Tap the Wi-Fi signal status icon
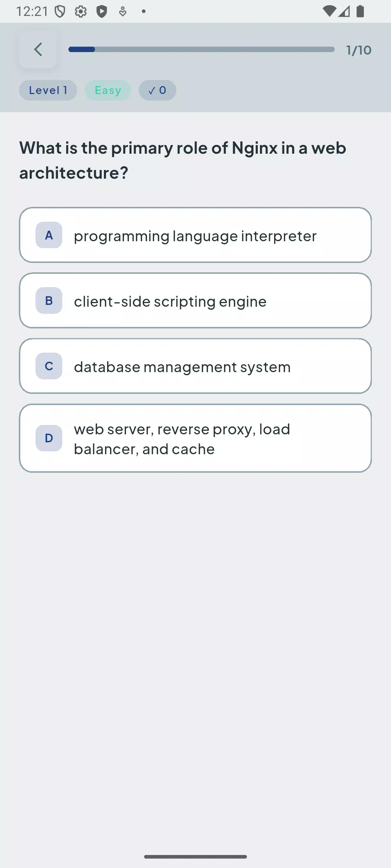The width and height of the screenshot is (391, 868). click(x=329, y=11)
